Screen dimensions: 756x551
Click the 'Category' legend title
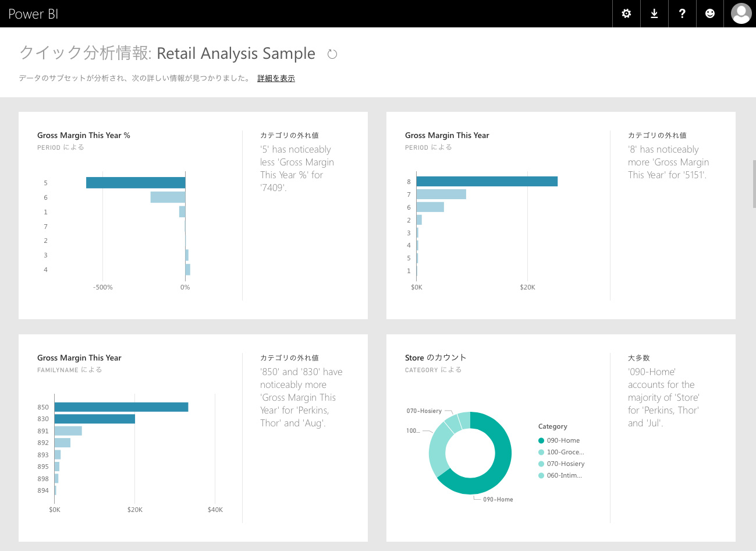[x=553, y=426]
